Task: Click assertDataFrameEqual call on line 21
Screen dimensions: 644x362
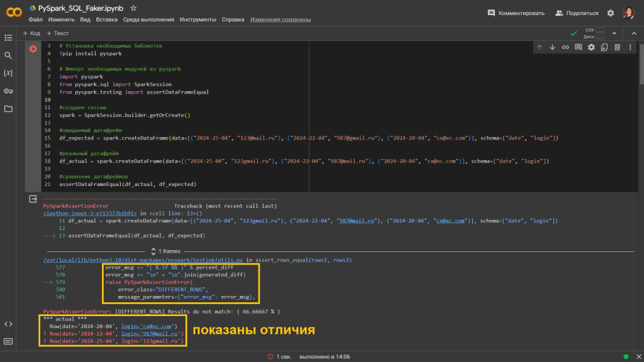Action: point(128,184)
